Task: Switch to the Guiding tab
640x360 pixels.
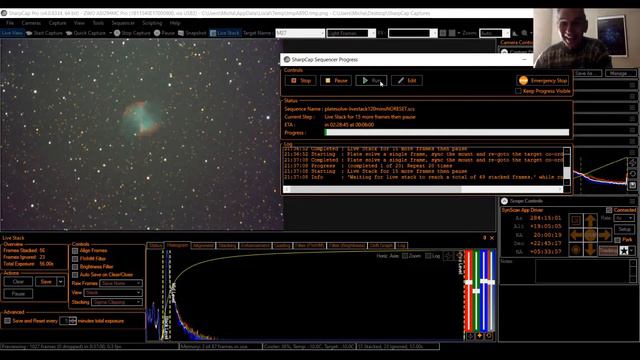Action: 282,245
